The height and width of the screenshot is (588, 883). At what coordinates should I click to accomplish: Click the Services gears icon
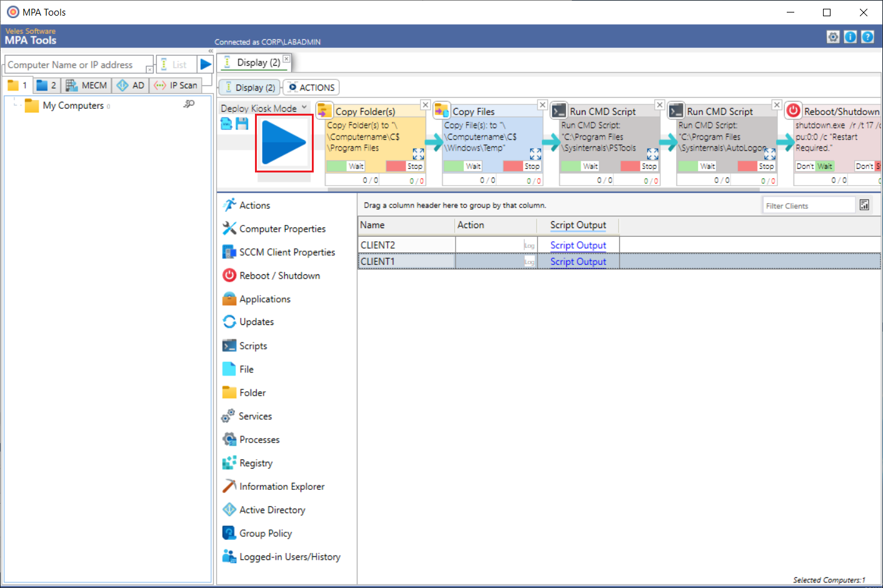(229, 416)
